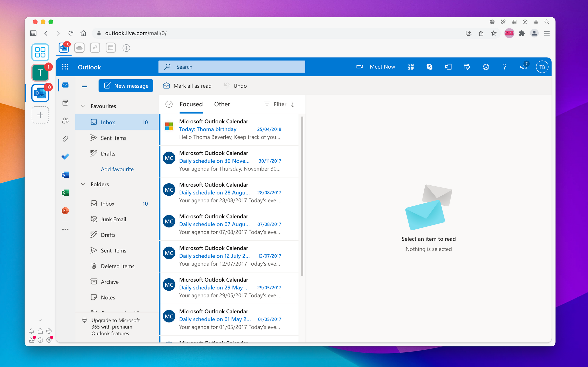This screenshot has height=367, width=588.
Task: Select all messages via the circle checkmark
Action: [169, 104]
